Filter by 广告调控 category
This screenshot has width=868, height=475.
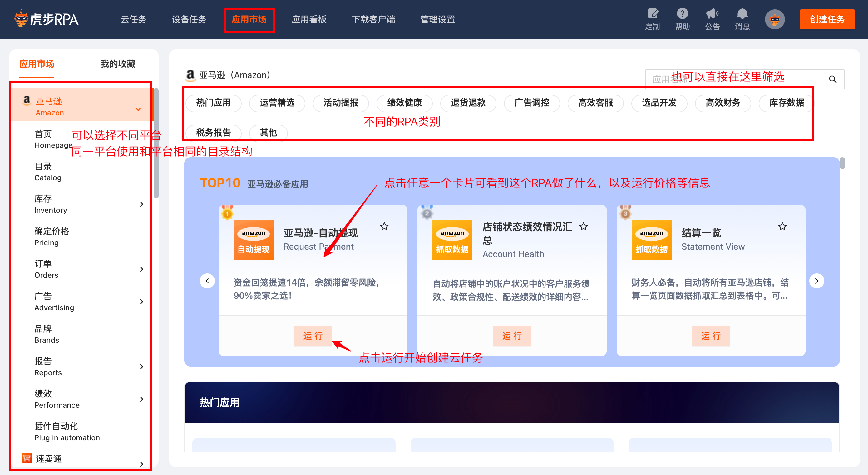pos(532,102)
